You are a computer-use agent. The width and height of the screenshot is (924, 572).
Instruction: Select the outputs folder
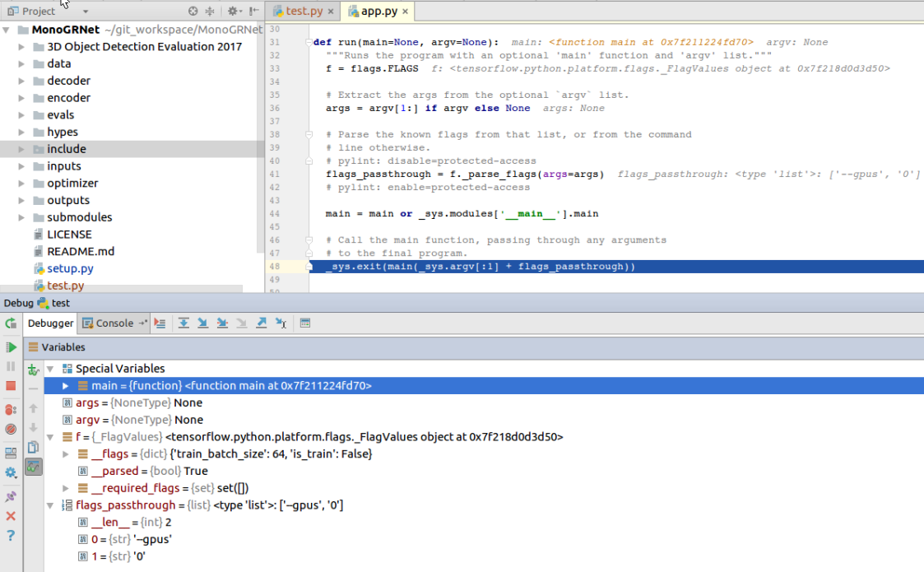pyautogui.click(x=67, y=201)
